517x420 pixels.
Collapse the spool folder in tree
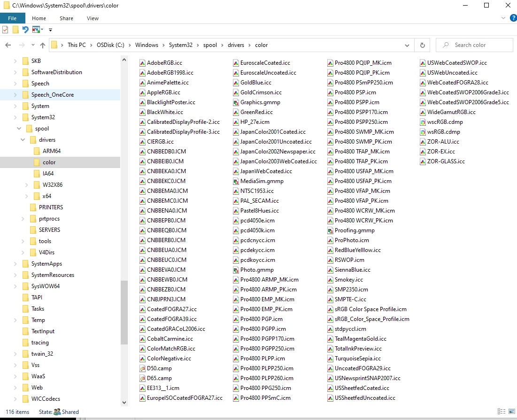pyautogui.click(x=19, y=129)
